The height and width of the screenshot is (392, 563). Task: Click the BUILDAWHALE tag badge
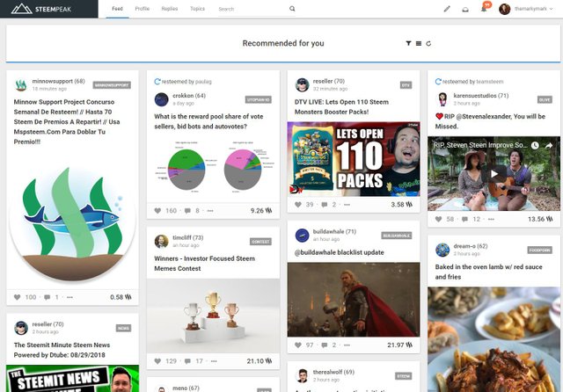coord(397,236)
